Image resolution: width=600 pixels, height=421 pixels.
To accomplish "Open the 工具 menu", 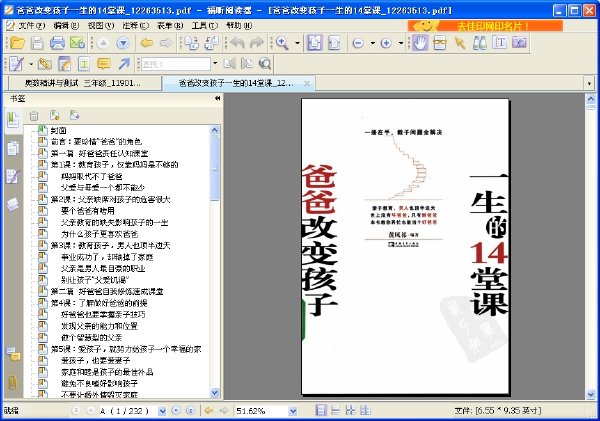I will [x=204, y=26].
